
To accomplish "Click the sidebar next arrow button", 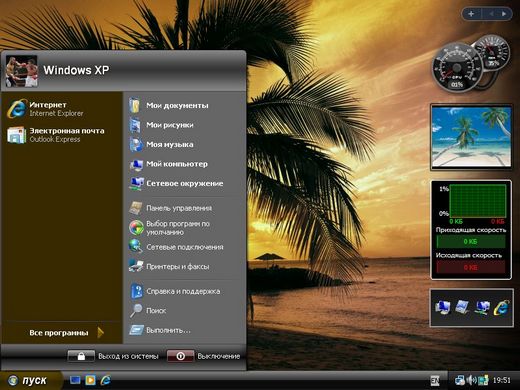I will coord(504,14).
